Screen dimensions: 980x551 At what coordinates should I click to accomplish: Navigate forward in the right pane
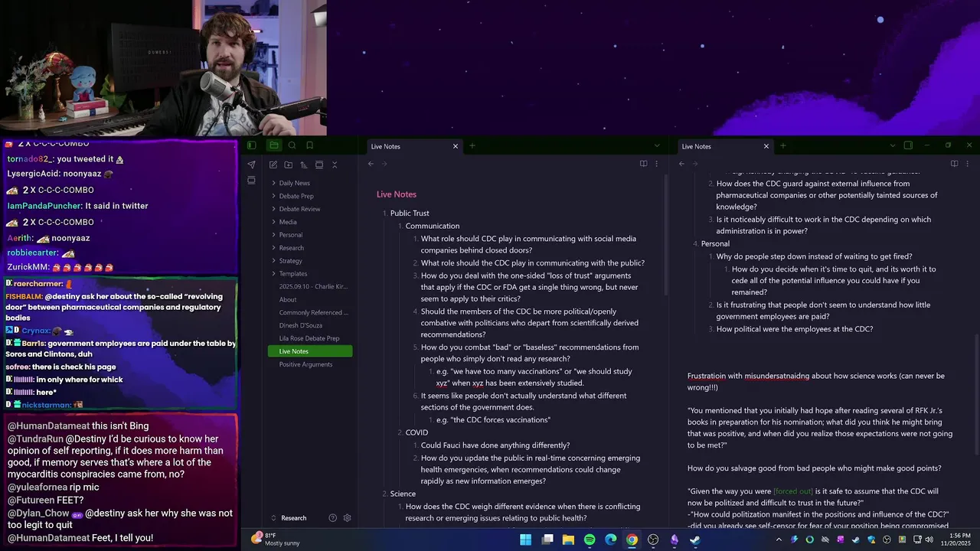click(695, 164)
